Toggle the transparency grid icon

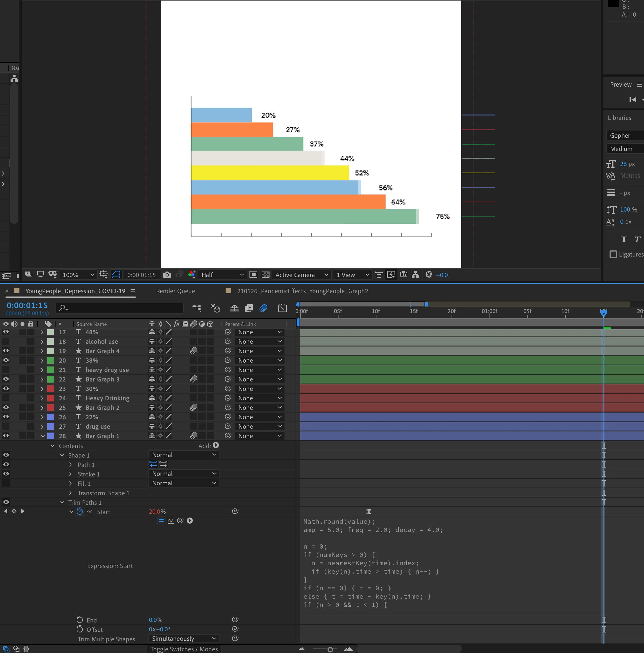click(266, 275)
